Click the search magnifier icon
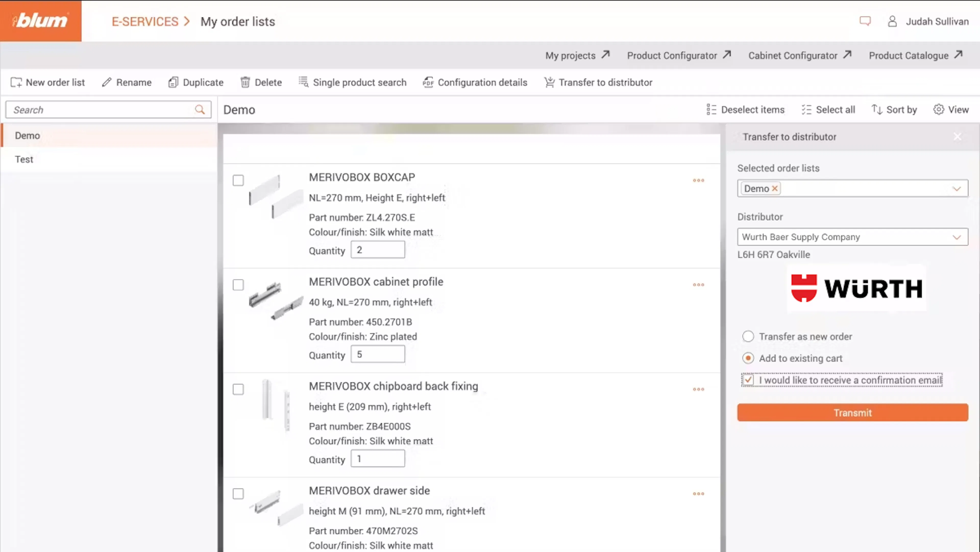Image resolution: width=980 pixels, height=552 pixels. [x=200, y=109]
